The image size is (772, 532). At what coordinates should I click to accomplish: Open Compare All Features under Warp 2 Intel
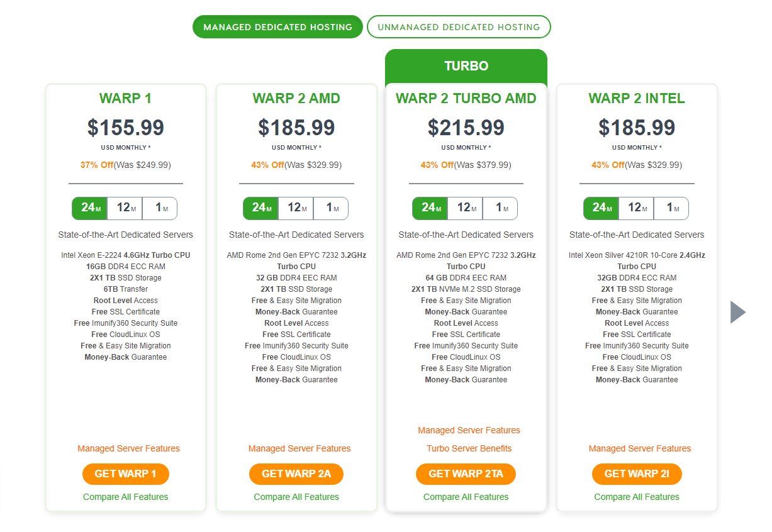click(x=637, y=496)
